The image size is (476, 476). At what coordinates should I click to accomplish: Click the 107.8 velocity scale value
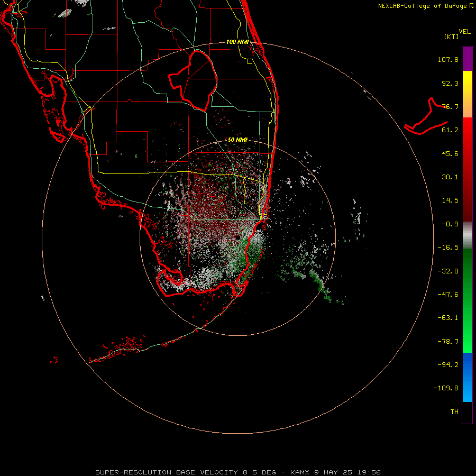point(448,59)
